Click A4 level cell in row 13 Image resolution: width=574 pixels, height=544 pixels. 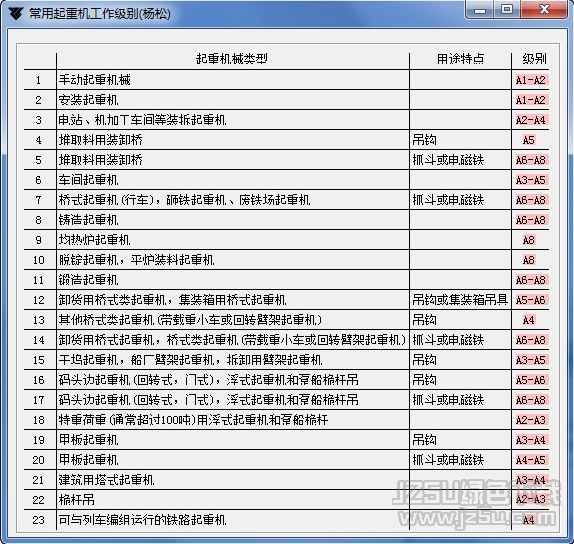coord(529,320)
